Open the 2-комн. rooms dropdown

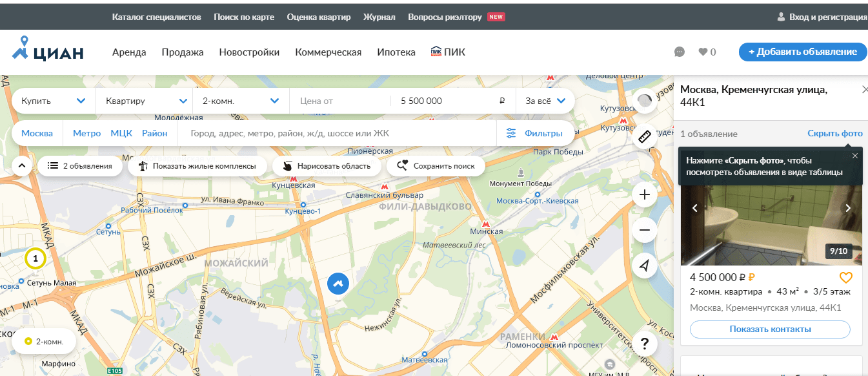[240, 101]
